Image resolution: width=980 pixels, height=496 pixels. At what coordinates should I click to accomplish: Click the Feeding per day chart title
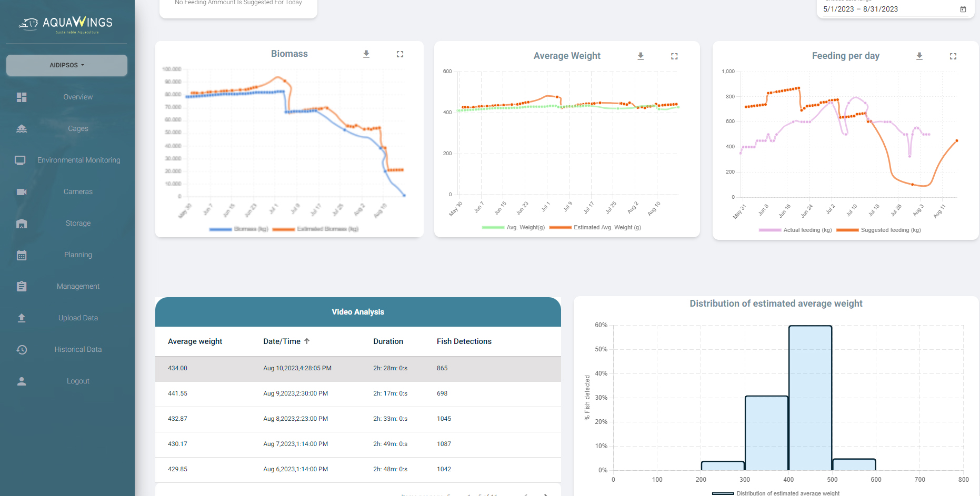click(x=846, y=56)
